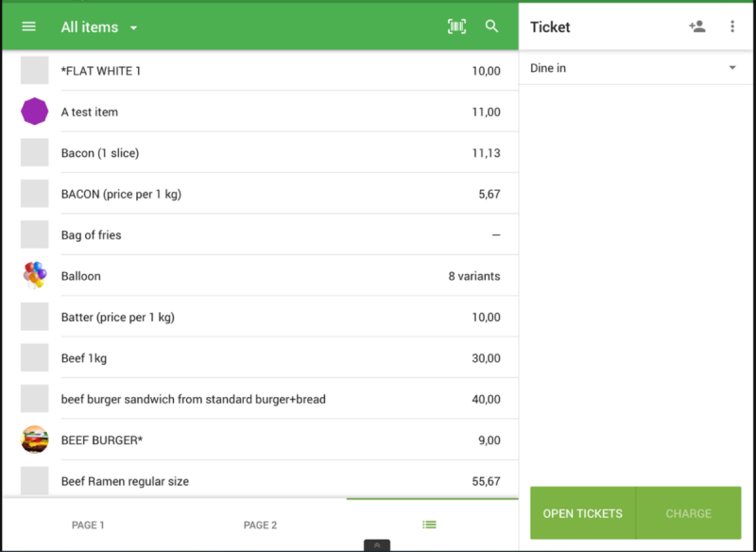The width and height of the screenshot is (756, 552).
Task: Select the Balloon item image
Action: click(x=35, y=276)
